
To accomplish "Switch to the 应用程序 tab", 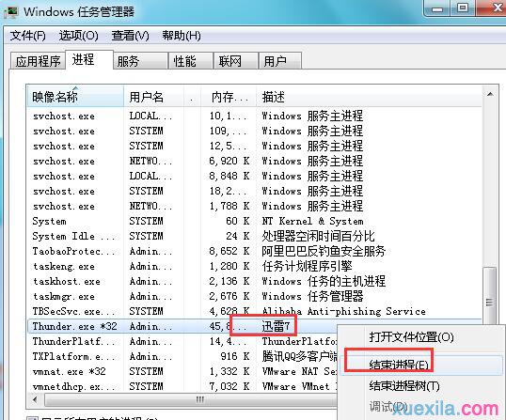I will click(x=38, y=61).
